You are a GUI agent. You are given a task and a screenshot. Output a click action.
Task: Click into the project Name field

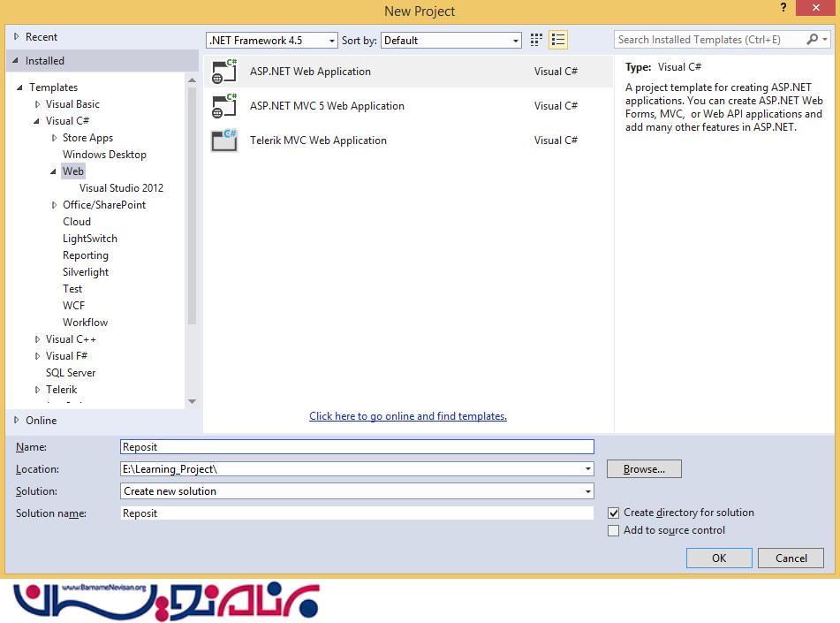point(357,447)
